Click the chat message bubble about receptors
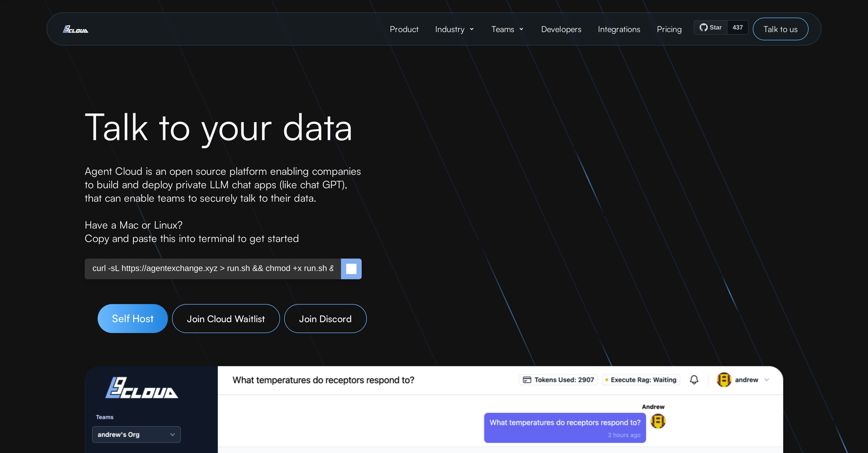 click(x=565, y=428)
